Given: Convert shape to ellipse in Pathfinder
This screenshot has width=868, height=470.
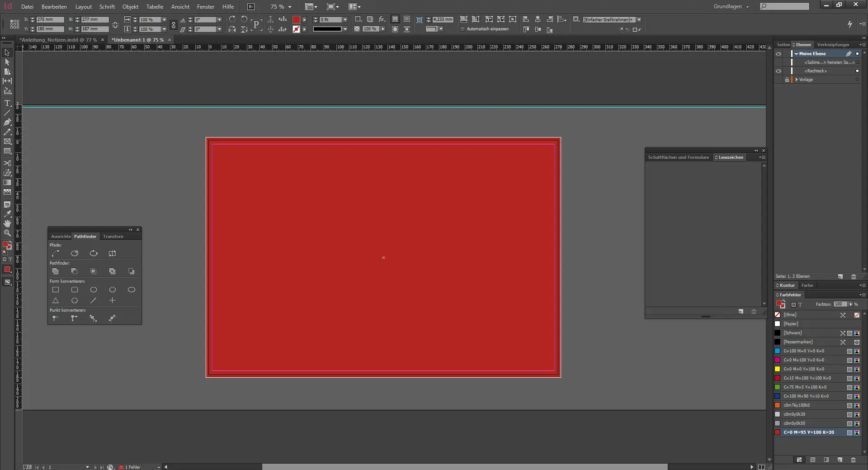Looking at the screenshot, I should pyautogui.click(x=132, y=290).
